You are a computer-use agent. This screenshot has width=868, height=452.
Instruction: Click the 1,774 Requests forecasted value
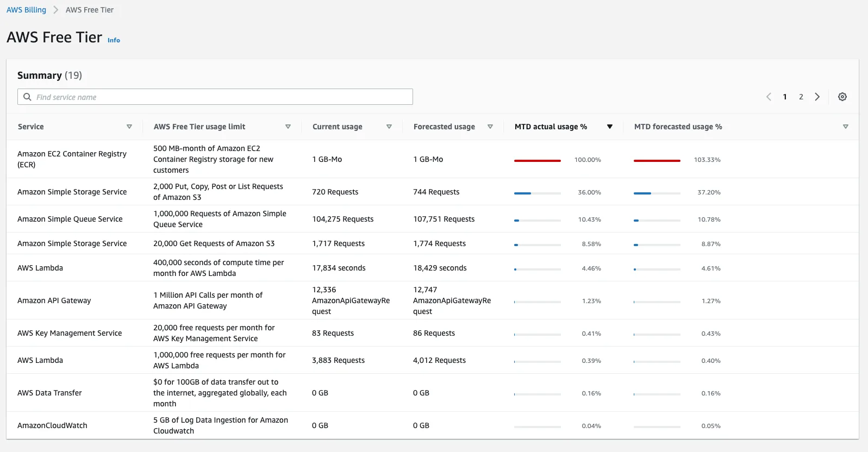pos(440,243)
